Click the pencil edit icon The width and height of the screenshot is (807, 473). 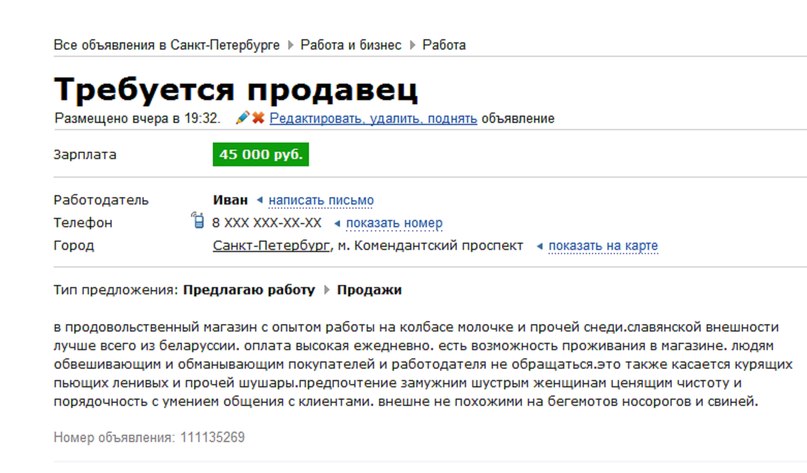click(x=242, y=118)
